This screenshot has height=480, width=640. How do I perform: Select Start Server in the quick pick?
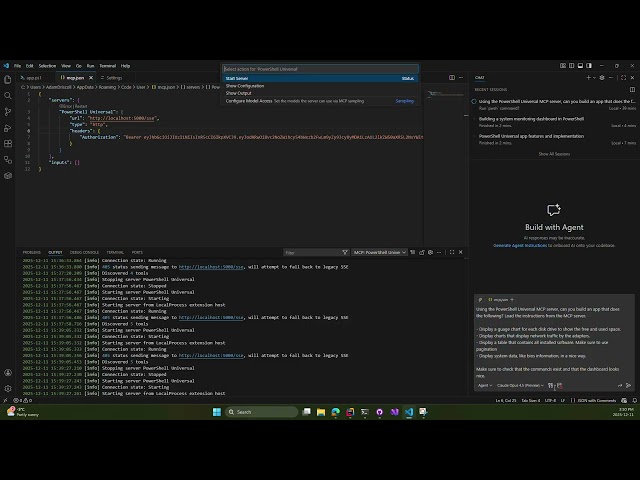tap(320, 78)
